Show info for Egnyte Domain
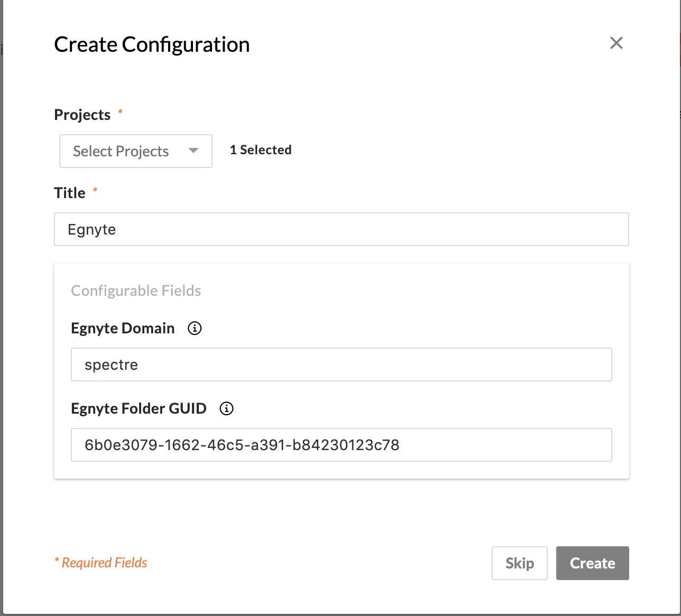Image resolution: width=681 pixels, height=616 pixels. coord(195,328)
